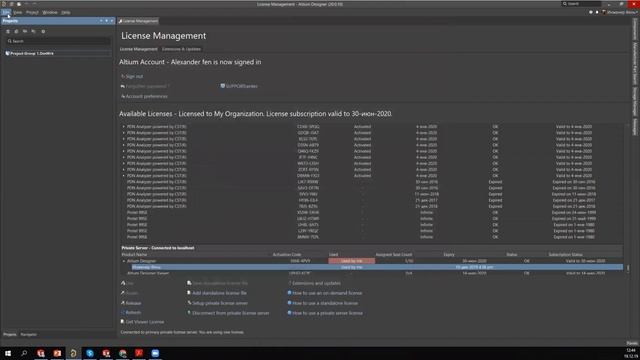This screenshot has width=640, height=360.
Task: Click first icon in Projects panel toolbar
Action: 8,31
